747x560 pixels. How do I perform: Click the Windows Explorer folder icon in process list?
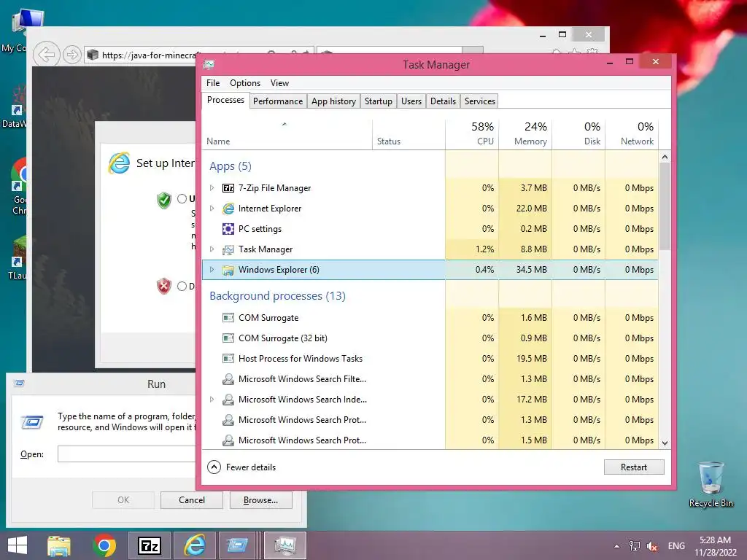[x=228, y=270]
